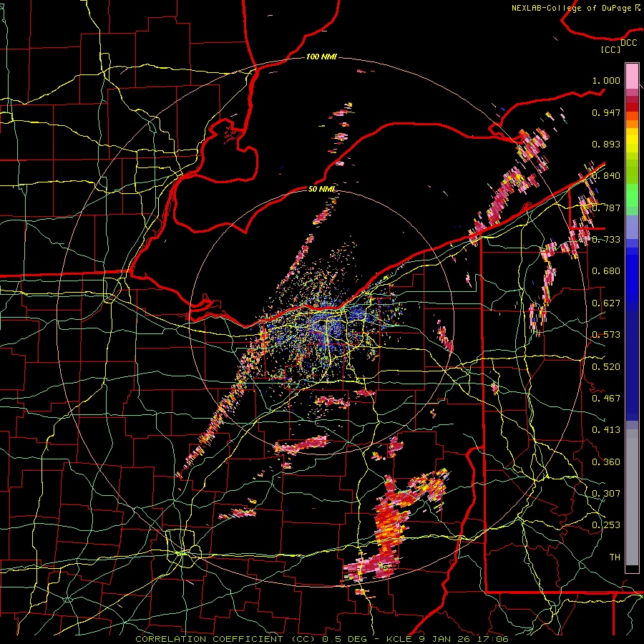Image resolution: width=644 pixels, height=644 pixels.
Task: Select the 0.467 legend value
Action: tap(606, 399)
